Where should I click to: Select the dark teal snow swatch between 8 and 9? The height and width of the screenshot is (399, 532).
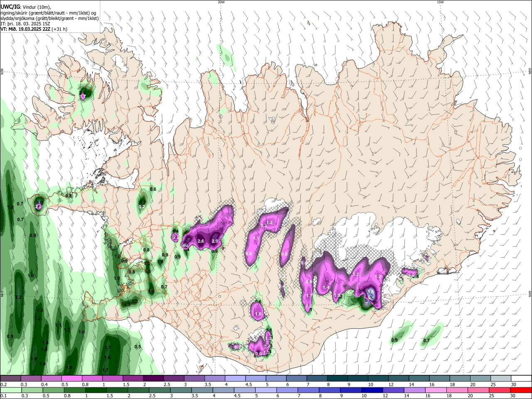click(x=337, y=379)
